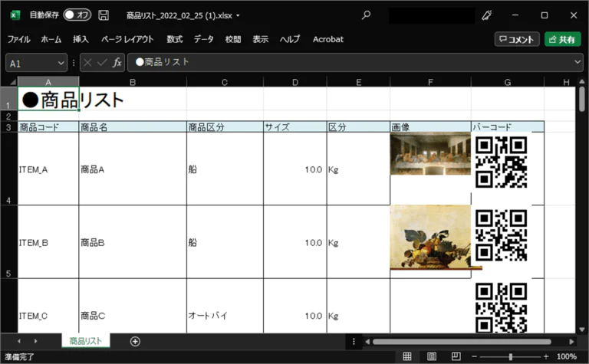Select row 4 header
The image size is (589, 364).
(x=8, y=169)
